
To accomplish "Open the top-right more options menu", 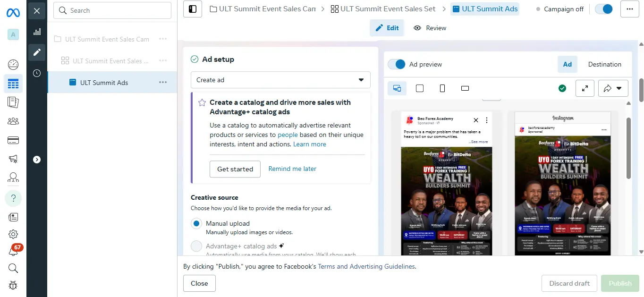I will coord(629,9).
